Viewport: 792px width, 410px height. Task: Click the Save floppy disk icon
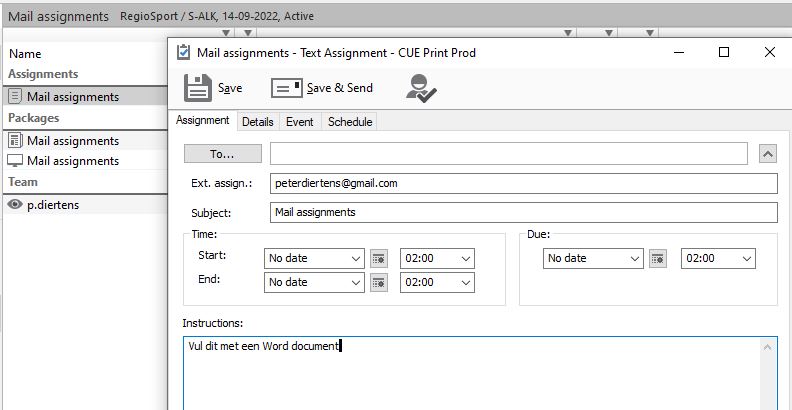click(198, 87)
